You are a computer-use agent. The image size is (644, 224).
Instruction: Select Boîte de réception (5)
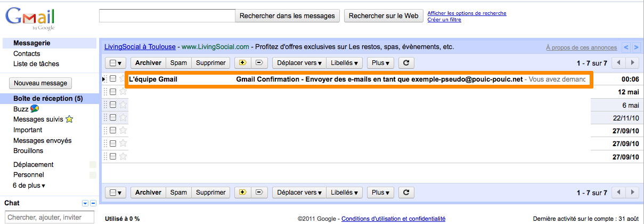[x=48, y=98]
